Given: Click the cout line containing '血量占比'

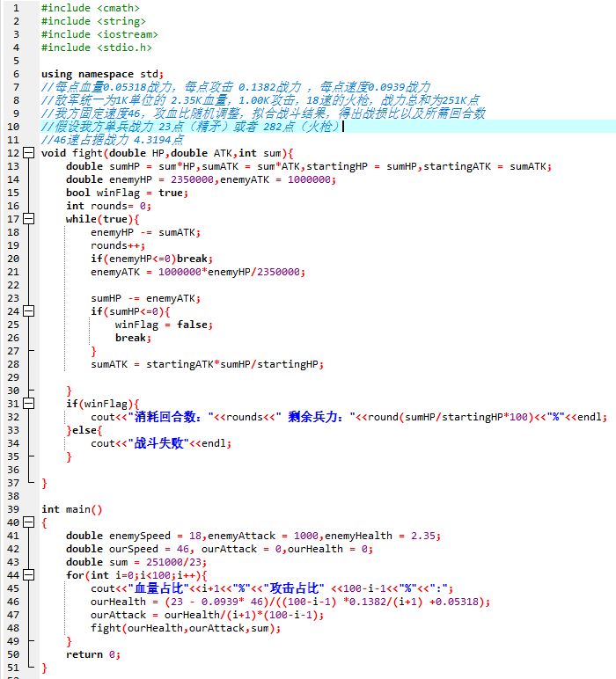Looking at the screenshot, I should [272, 588].
